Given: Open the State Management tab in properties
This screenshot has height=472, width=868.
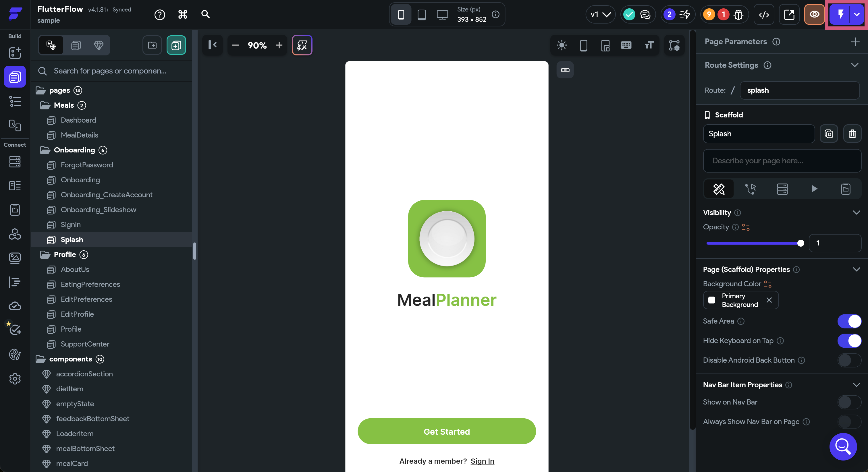Looking at the screenshot, I should click(845, 189).
